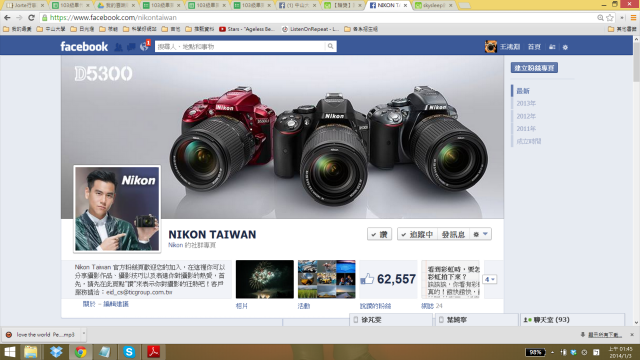The width and height of the screenshot is (640, 360).
Task: Open the account settings gear in header
Action: tap(565, 47)
